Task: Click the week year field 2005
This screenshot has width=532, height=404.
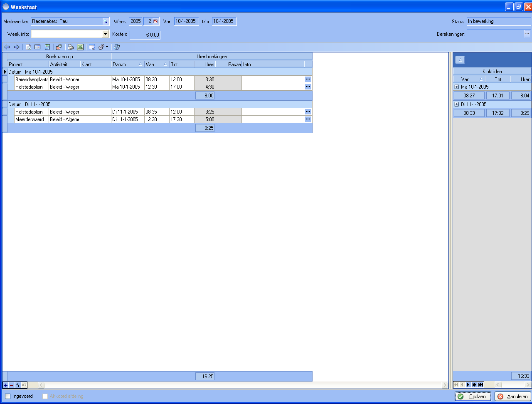Action: point(135,21)
